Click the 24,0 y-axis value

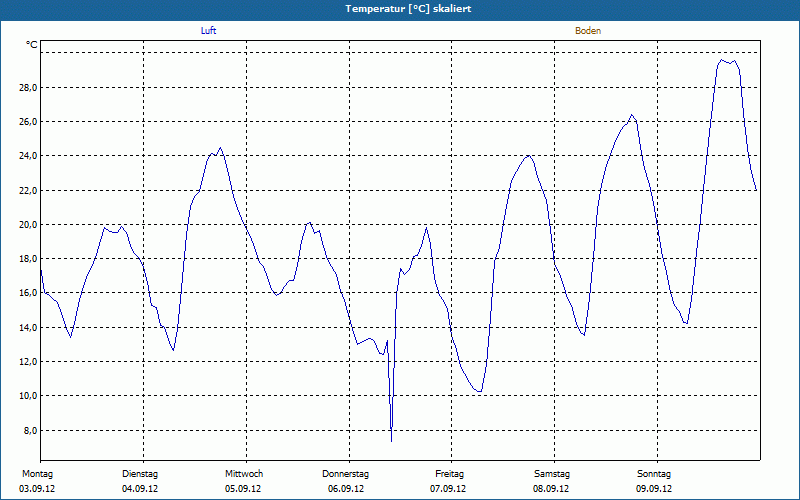pos(28,156)
